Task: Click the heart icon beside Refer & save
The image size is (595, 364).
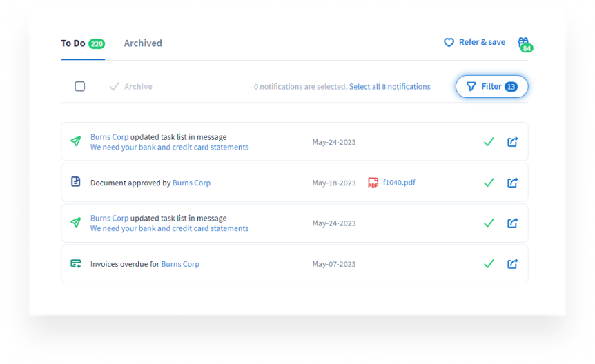Action: [449, 43]
